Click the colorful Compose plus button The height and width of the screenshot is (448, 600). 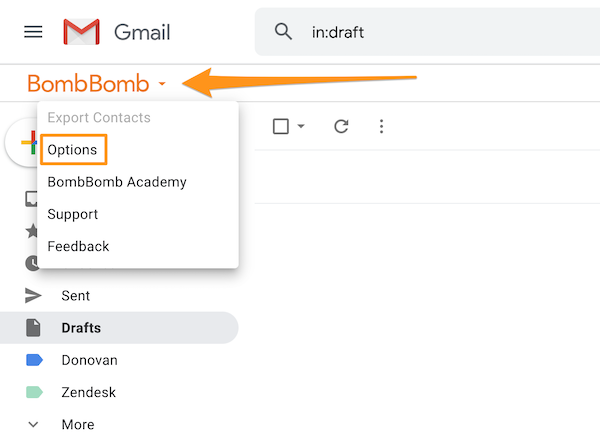pos(29,142)
